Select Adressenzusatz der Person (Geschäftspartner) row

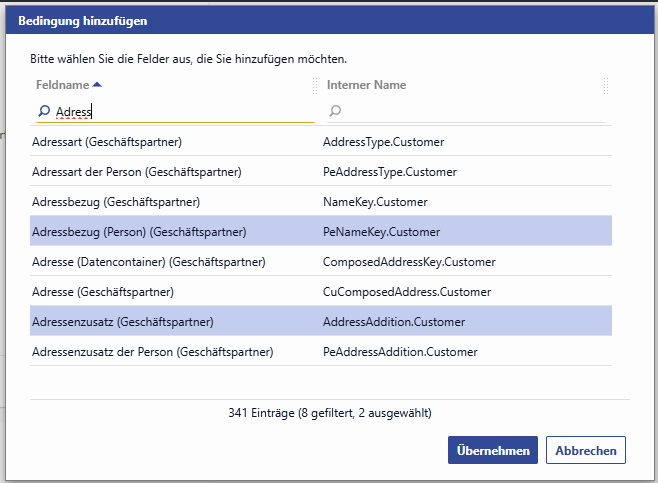[321, 352]
